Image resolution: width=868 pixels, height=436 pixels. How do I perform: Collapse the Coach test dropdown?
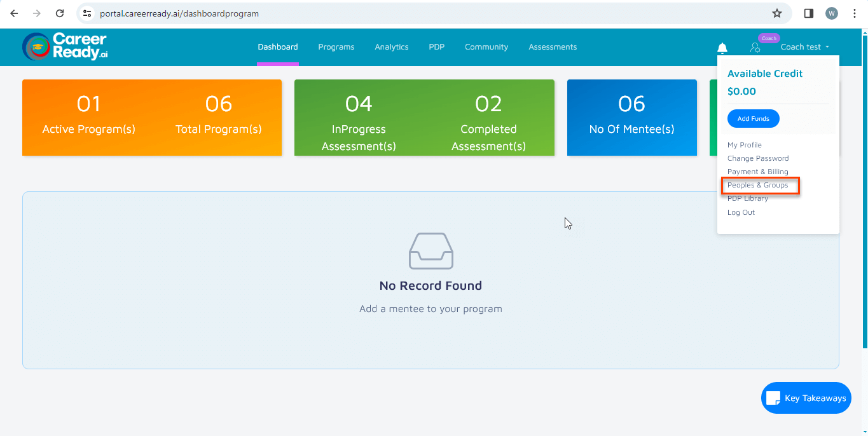[x=804, y=47]
